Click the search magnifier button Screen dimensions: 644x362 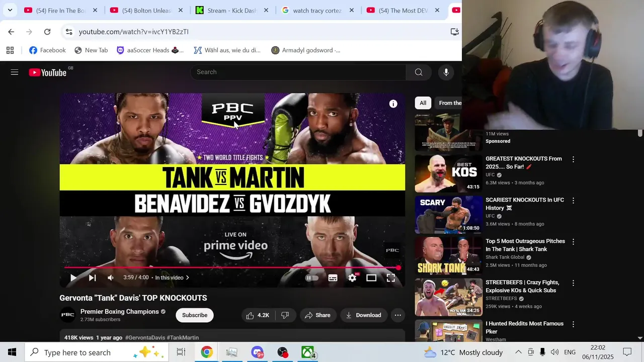pyautogui.click(x=419, y=72)
